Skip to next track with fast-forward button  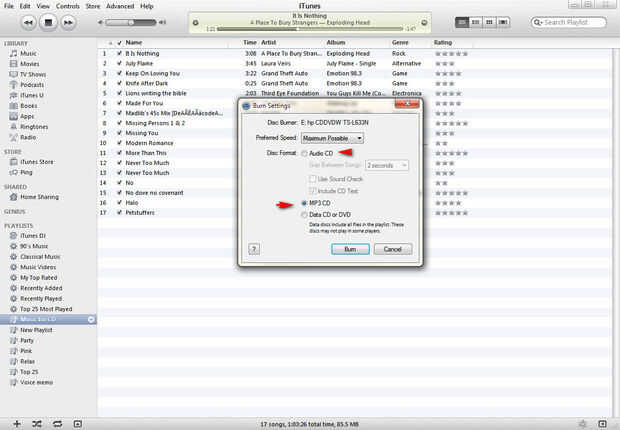tap(68, 23)
